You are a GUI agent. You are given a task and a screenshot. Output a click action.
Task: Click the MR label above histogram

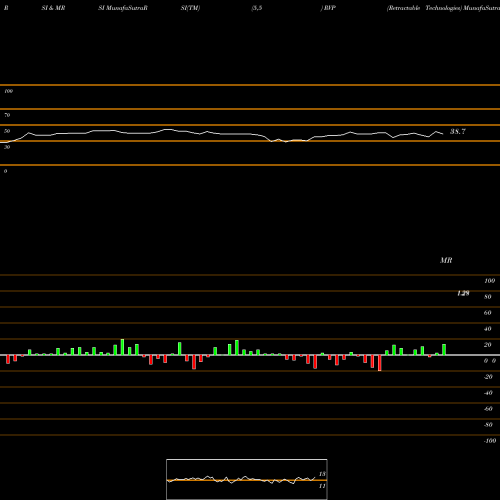point(446,260)
